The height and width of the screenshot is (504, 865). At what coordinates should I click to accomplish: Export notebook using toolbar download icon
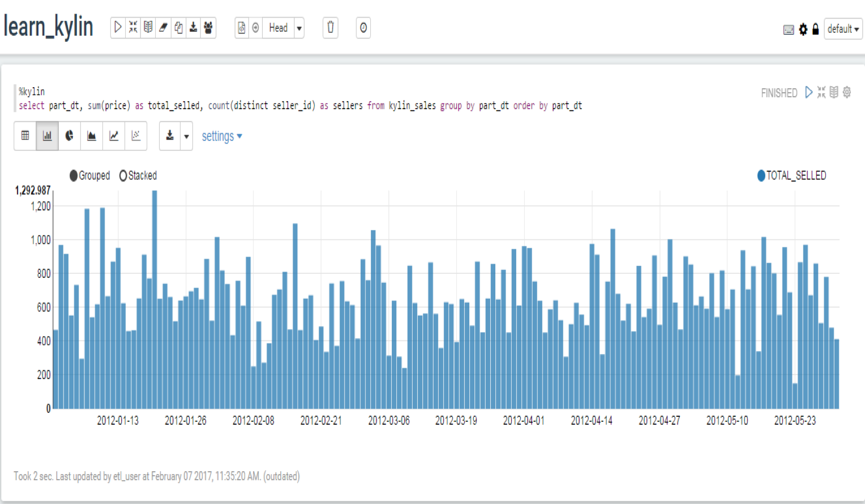(x=194, y=28)
